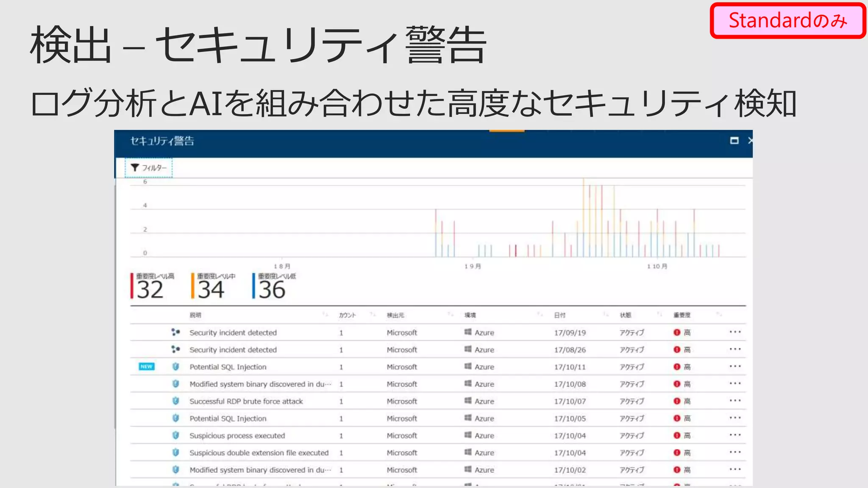Sort by the 検出元 column header
Image resolution: width=868 pixels, height=488 pixels.
tap(395, 315)
